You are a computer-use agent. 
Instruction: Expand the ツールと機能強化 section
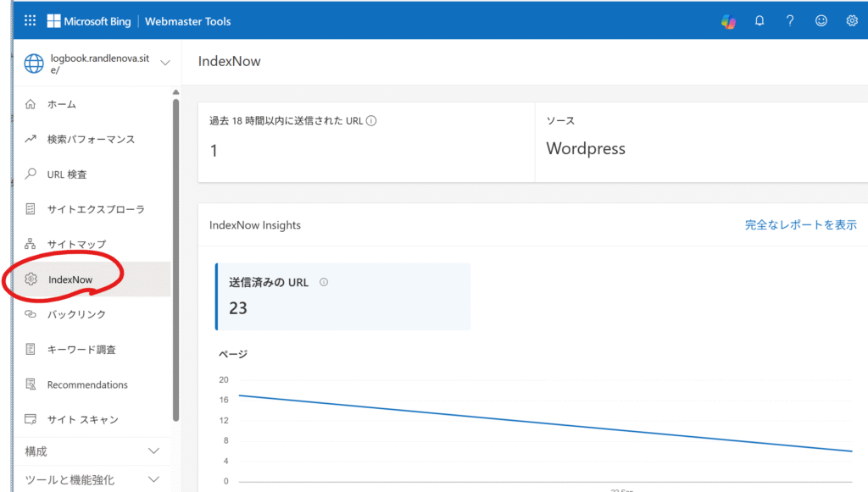click(x=153, y=480)
